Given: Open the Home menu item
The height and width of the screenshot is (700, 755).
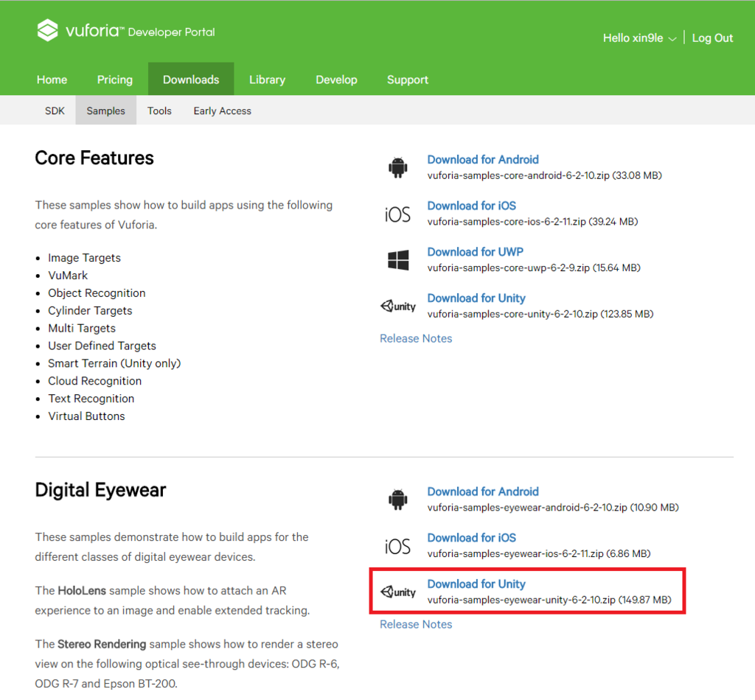Looking at the screenshot, I should (52, 80).
